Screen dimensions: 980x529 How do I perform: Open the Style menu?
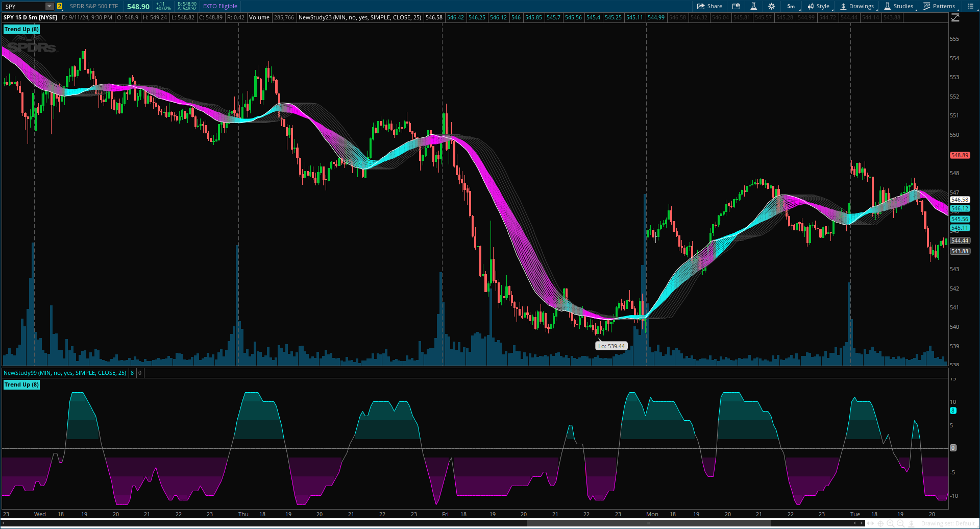pos(819,6)
